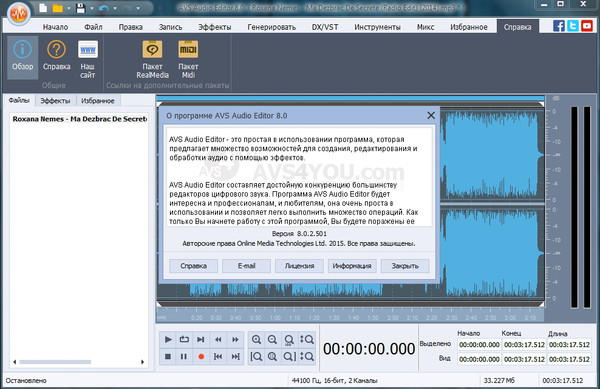Expand the undo history dropdown arrow
The image size is (600, 389).
[x=114, y=8]
